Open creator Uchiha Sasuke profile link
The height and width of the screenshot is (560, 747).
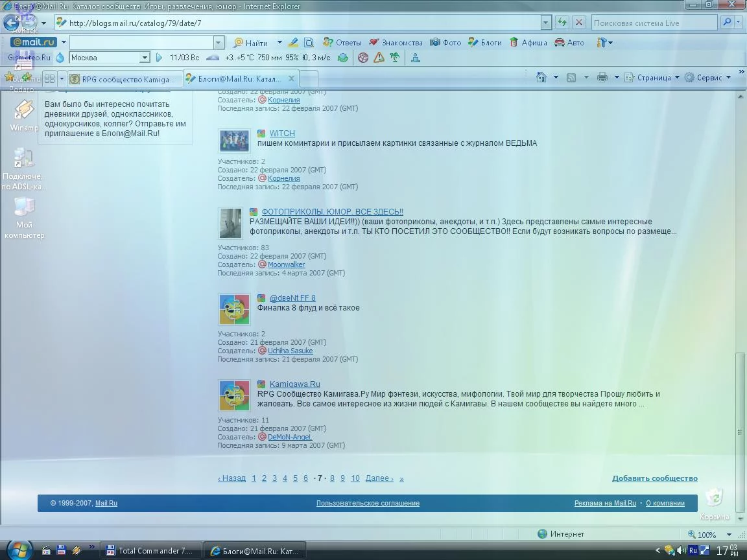click(x=290, y=351)
